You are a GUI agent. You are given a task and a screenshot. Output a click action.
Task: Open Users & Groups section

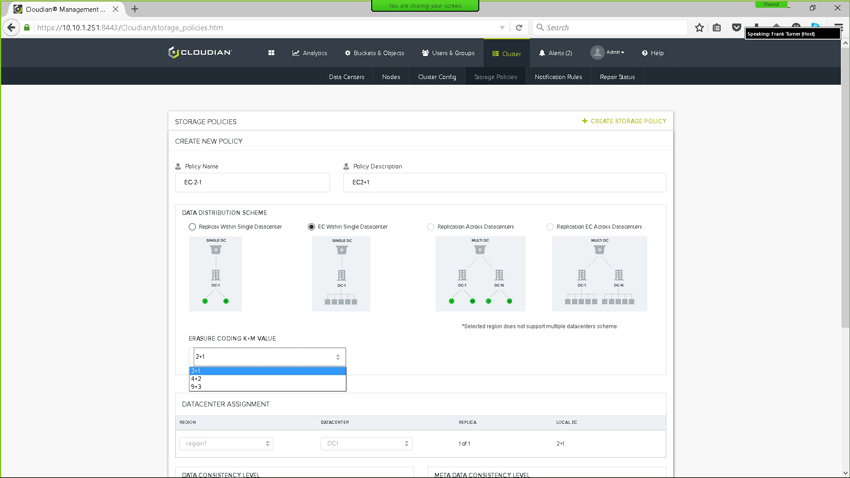click(x=448, y=53)
